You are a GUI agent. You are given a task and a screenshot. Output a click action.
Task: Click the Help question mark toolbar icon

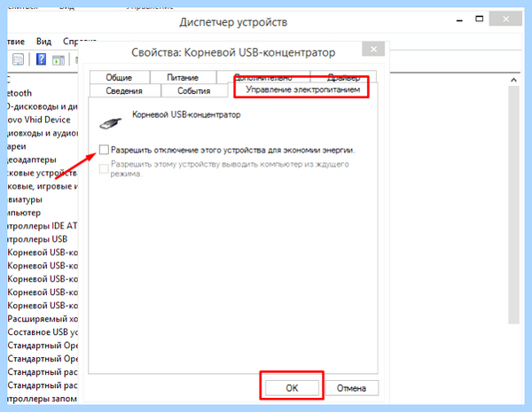point(41,59)
